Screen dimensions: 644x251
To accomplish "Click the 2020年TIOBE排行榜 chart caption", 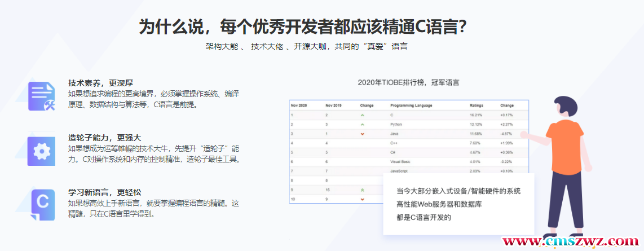I will point(408,82).
